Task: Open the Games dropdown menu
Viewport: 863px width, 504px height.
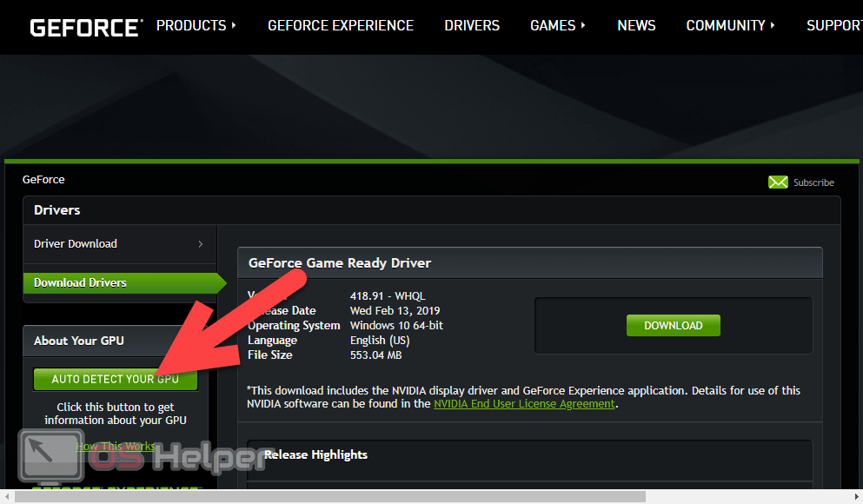Action: (x=557, y=26)
